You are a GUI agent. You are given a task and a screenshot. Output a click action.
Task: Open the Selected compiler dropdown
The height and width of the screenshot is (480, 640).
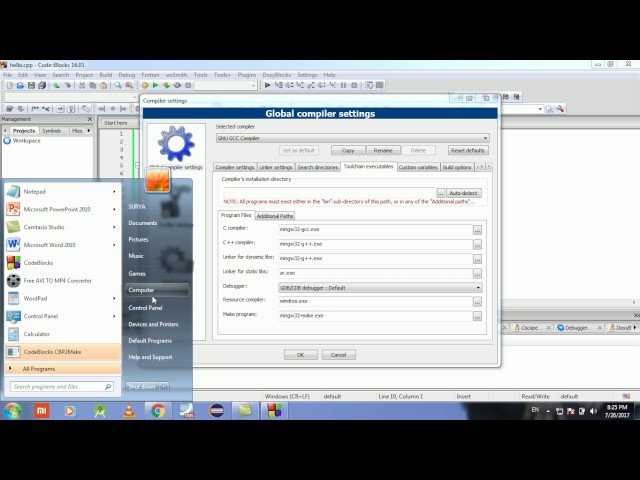point(352,138)
